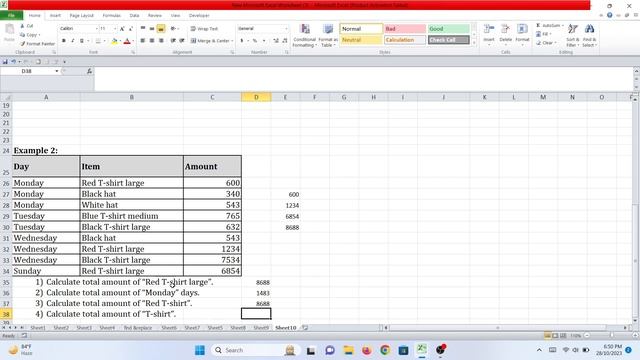
Task: Apply the Good cell style
Action: (449, 29)
